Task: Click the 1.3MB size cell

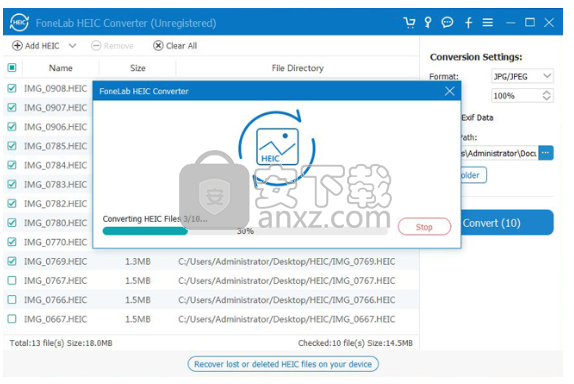Action: [x=138, y=261]
